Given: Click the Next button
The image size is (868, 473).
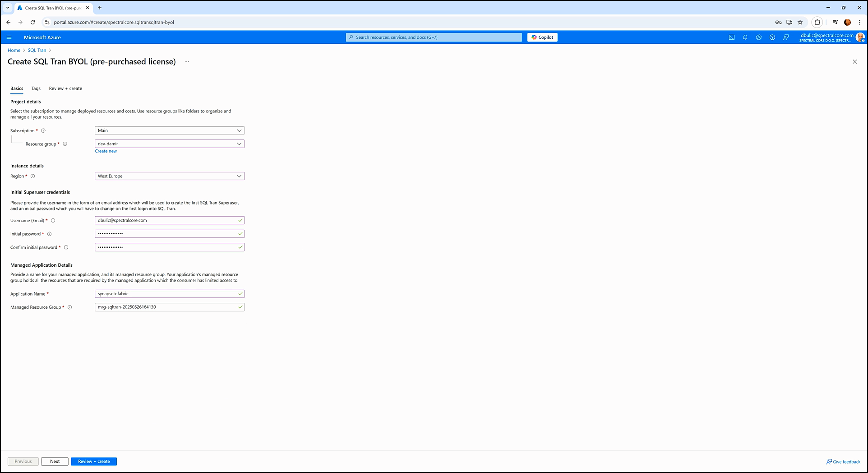Looking at the screenshot, I should (55, 461).
